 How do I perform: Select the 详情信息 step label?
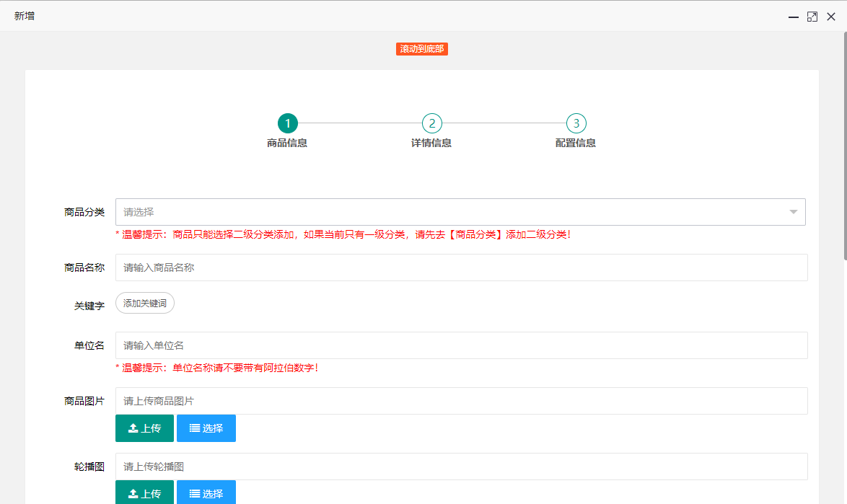[x=431, y=143]
